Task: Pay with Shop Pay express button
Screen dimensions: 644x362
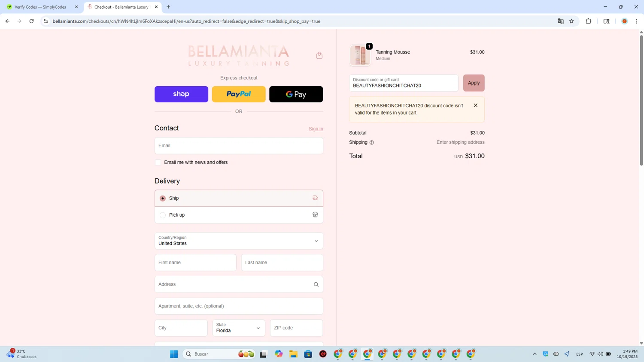Action: [x=181, y=94]
